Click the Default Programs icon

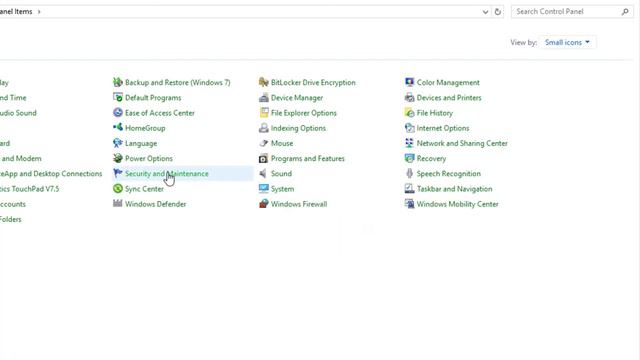tap(118, 98)
